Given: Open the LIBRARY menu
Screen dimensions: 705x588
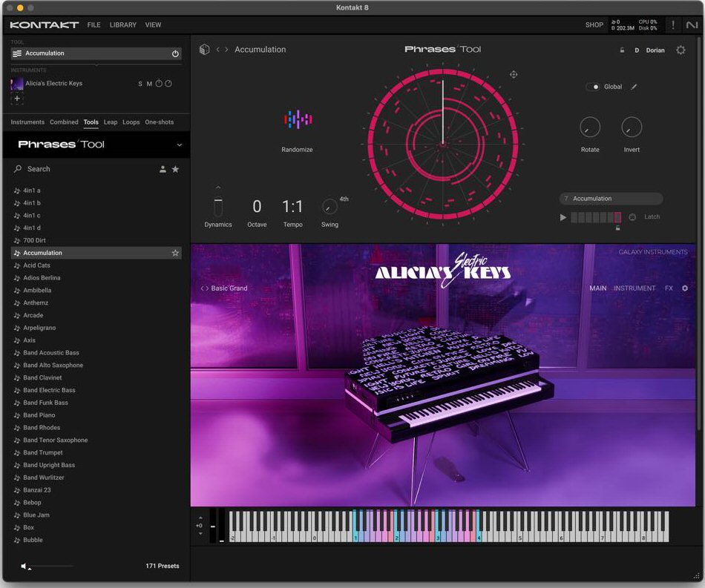Looking at the screenshot, I should coord(122,24).
